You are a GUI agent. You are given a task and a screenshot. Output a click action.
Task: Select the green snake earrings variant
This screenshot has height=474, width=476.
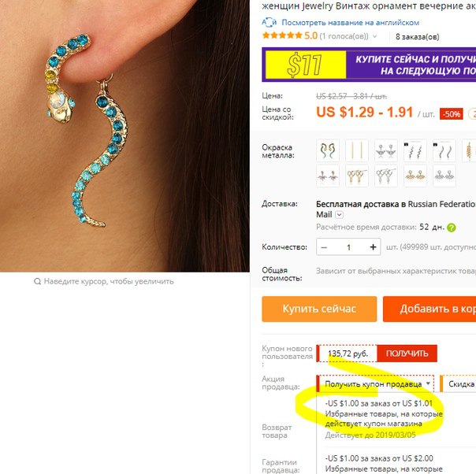pyautogui.click(x=328, y=150)
